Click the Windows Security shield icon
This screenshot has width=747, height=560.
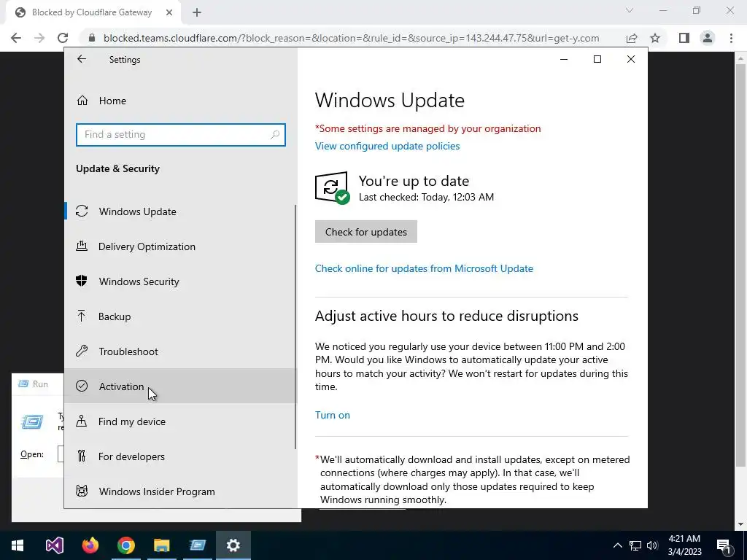[82, 281]
